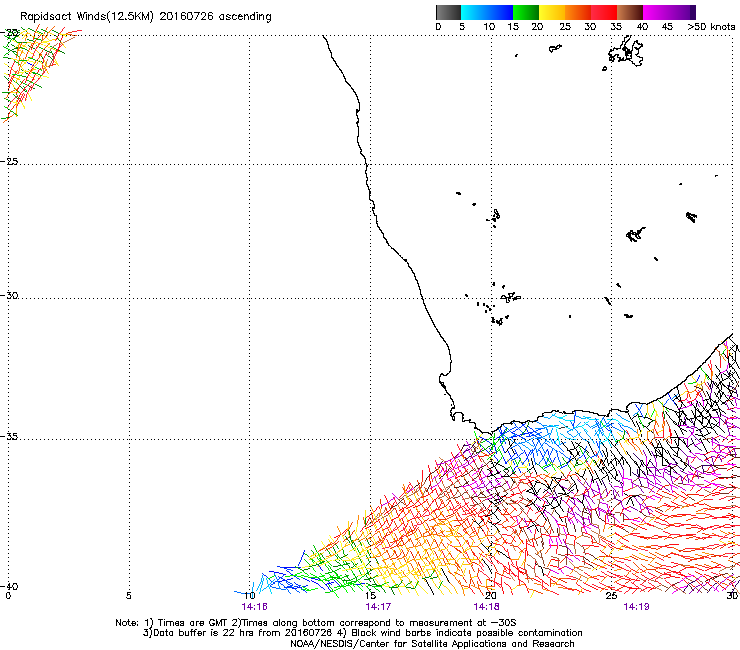The height and width of the screenshot is (650, 740).
Task: Click the '-40' latitude axis label
Action: tap(10, 586)
